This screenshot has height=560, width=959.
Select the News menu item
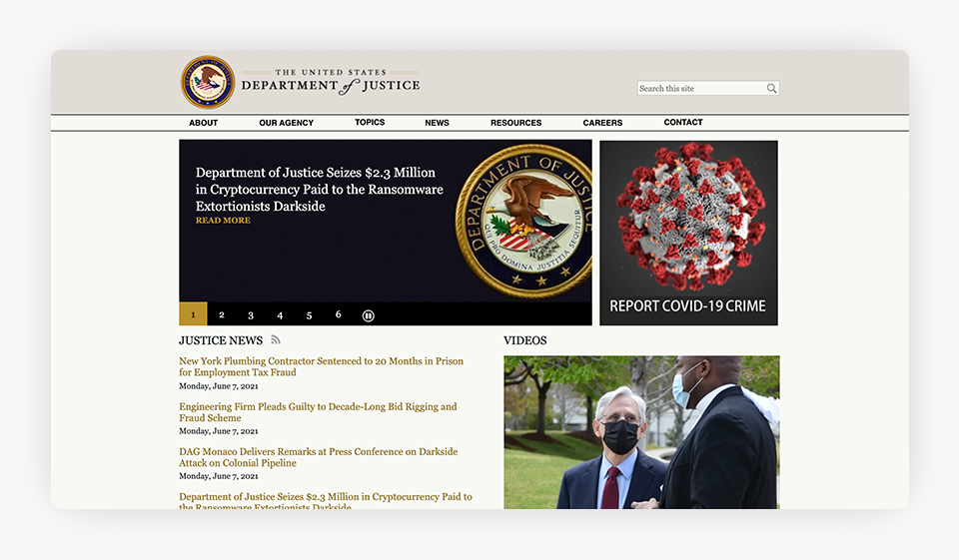coord(437,123)
